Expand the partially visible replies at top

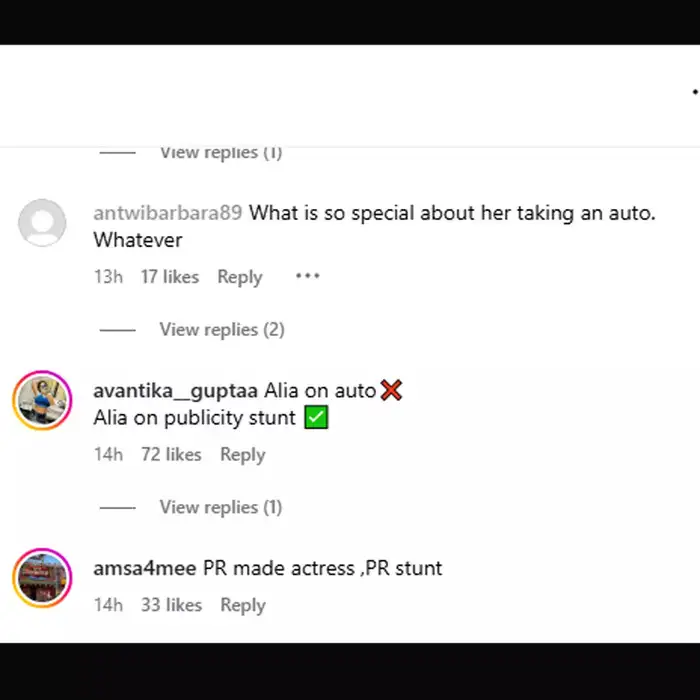pos(221,153)
